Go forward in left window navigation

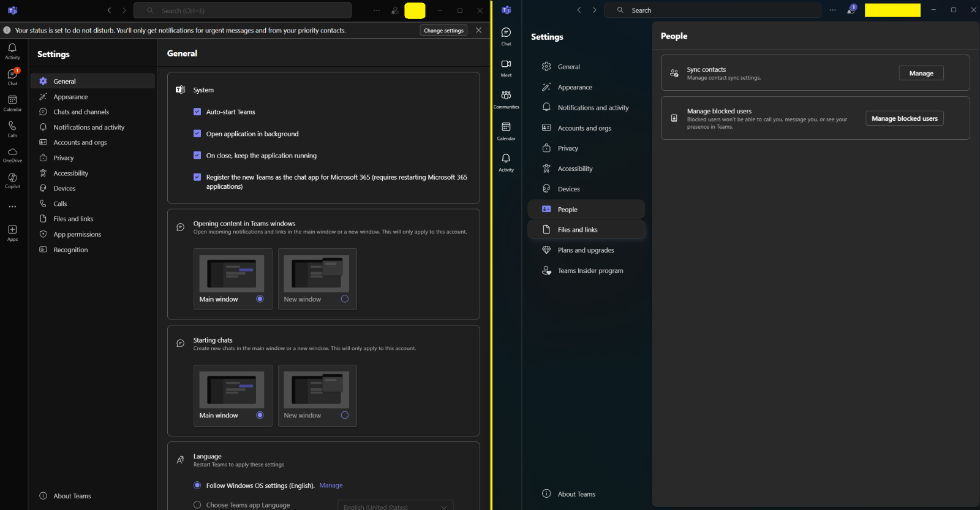(x=124, y=10)
